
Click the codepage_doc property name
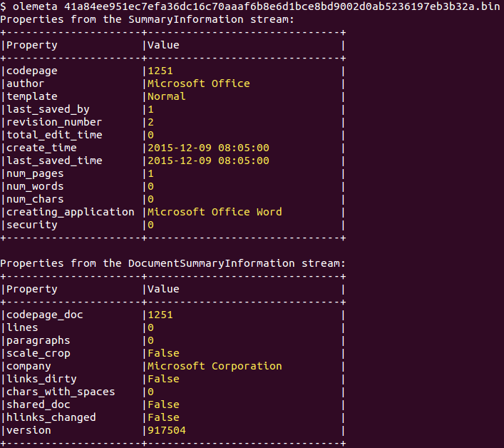pyautogui.click(x=41, y=315)
